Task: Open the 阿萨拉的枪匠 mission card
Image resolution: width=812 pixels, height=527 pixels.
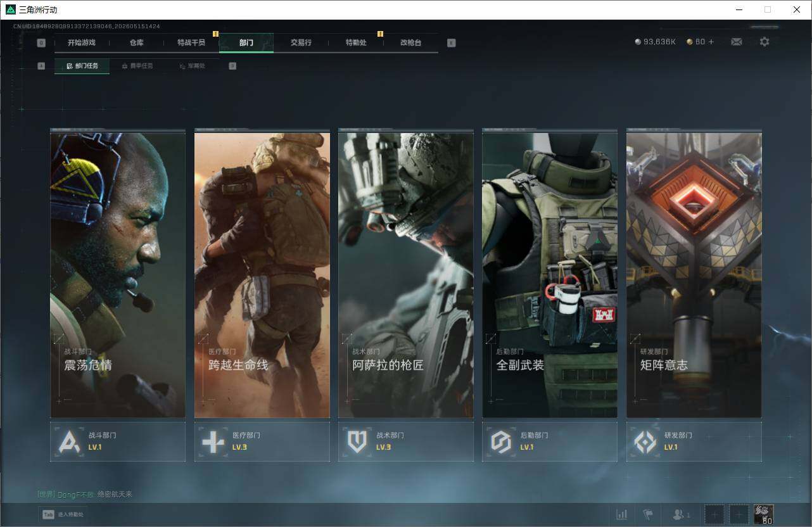Action: point(406,274)
